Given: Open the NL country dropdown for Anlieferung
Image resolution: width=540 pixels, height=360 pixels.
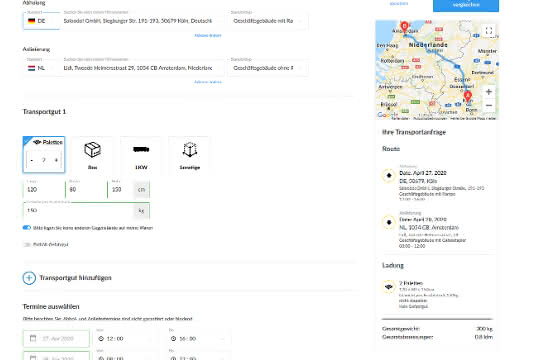Looking at the screenshot, I should 41,68.
